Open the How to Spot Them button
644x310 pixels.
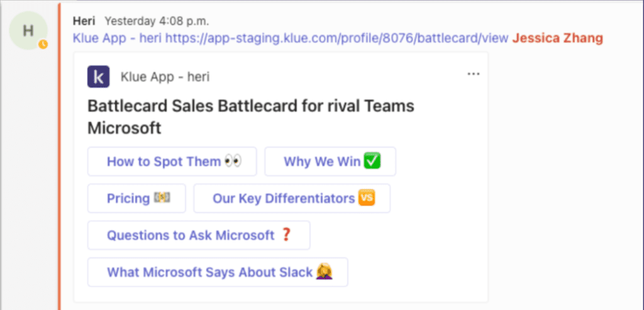click(172, 162)
